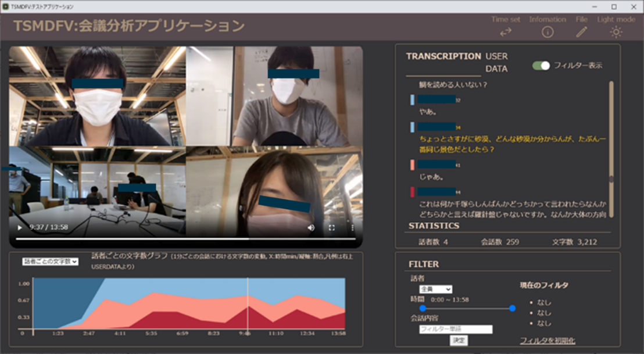Open the Information circle icon

click(x=547, y=33)
